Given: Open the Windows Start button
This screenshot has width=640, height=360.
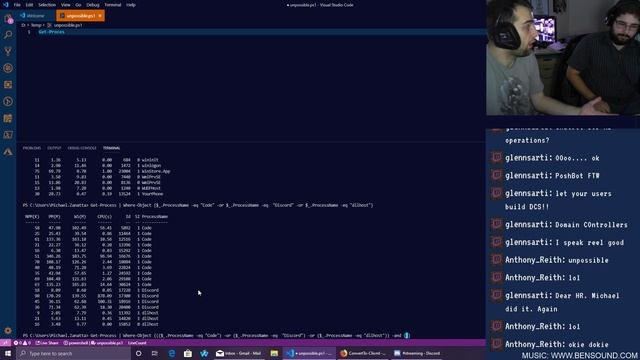Looking at the screenshot, I should [x=8, y=353].
